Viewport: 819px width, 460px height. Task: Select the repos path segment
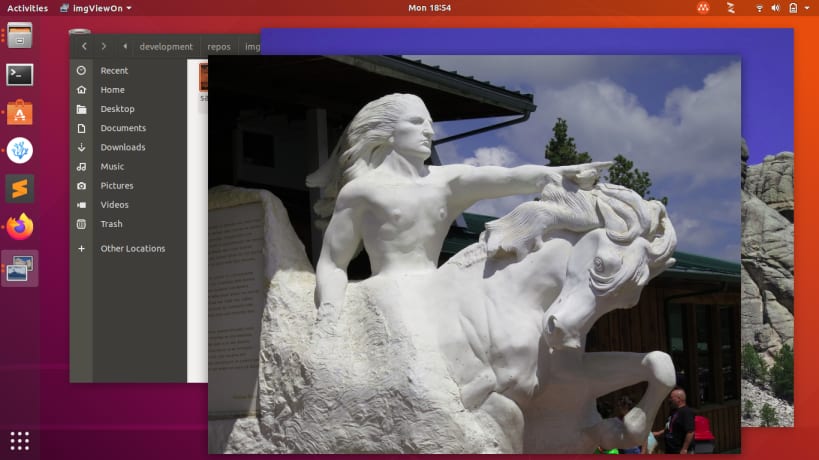pyautogui.click(x=219, y=46)
